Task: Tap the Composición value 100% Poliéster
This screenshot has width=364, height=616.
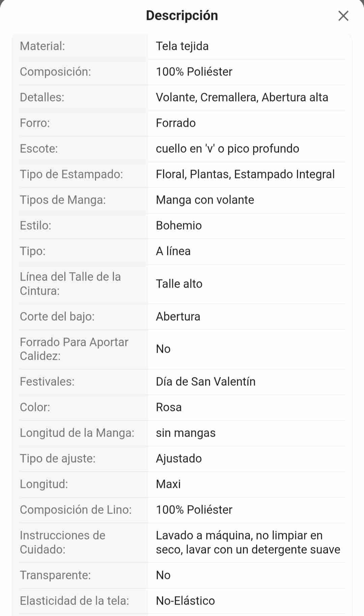Action: (194, 72)
